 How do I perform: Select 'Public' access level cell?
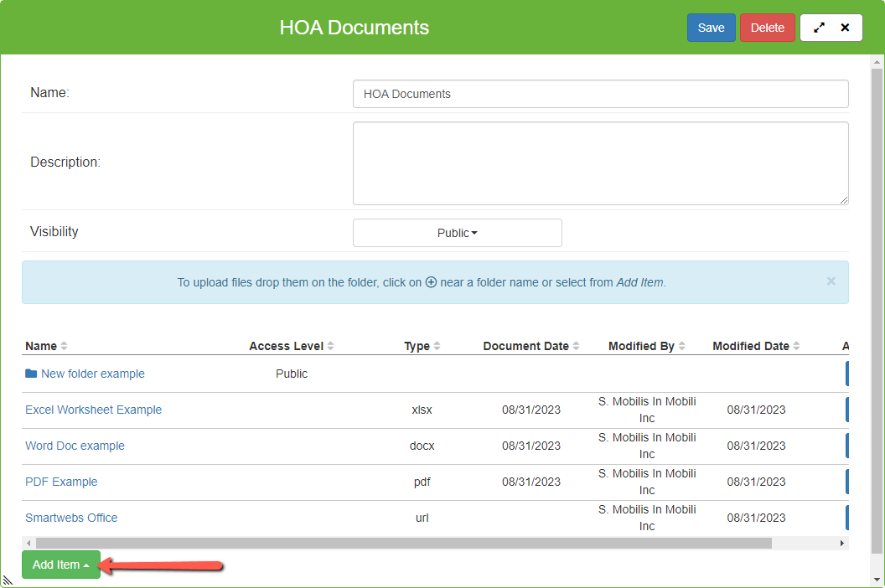[292, 374]
